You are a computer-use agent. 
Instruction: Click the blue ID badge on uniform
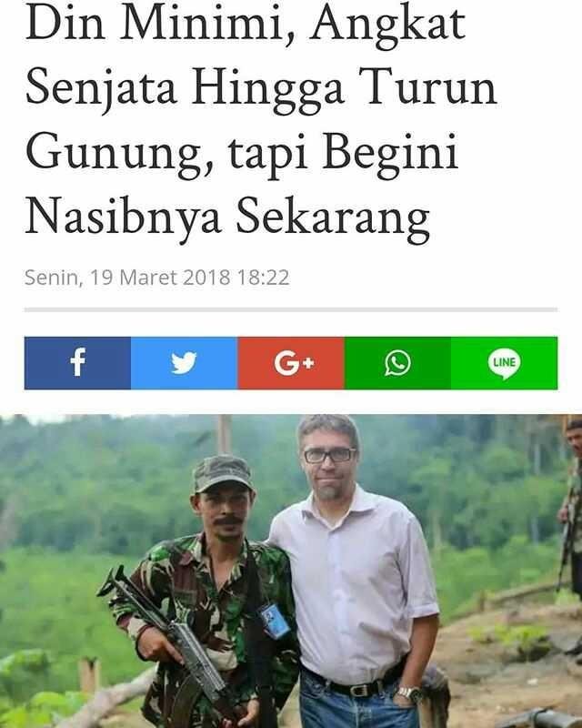[x=275, y=621]
